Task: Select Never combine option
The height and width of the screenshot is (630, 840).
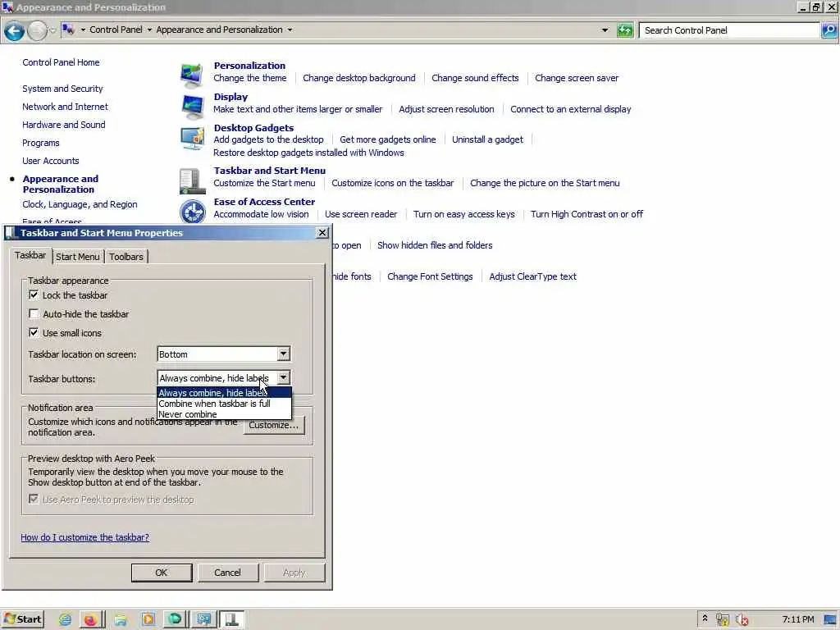Action: (224, 414)
